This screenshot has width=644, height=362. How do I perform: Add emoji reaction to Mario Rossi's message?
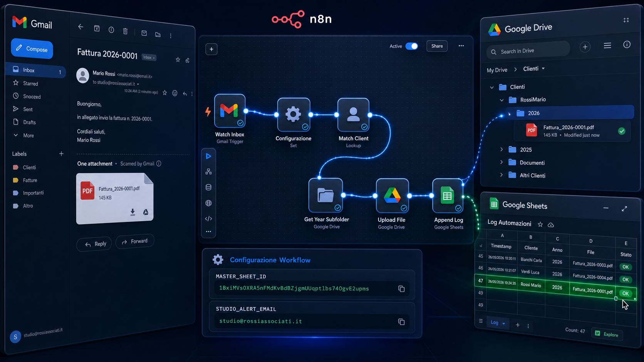tap(175, 93)
